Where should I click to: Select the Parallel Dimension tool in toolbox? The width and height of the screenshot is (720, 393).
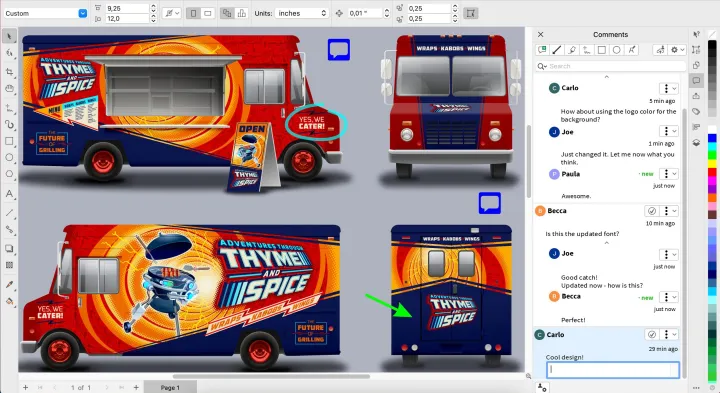click(9, 108)
